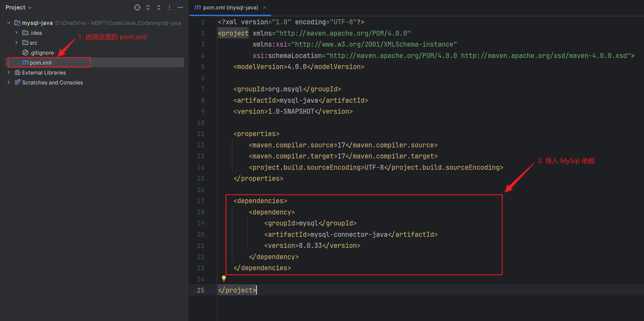Click the </dependency> closing tag
644x321 pixels.
[x=274, y=257]
